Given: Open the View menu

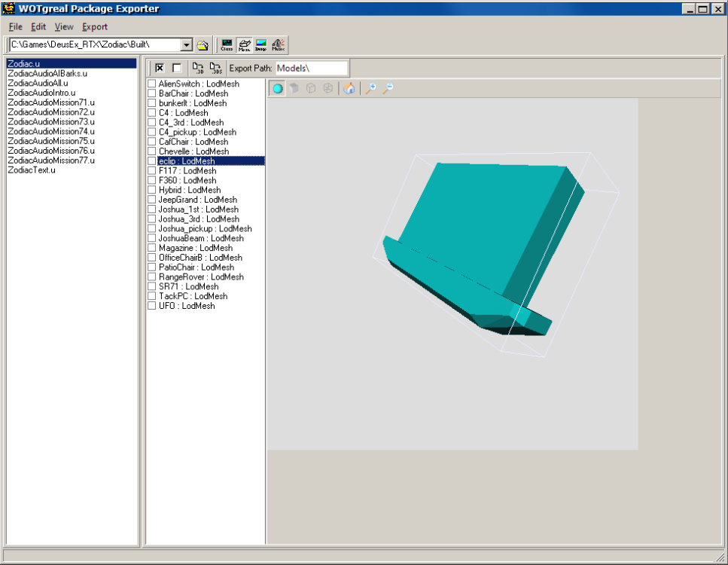Looking at the screenshot, I should pos(64,26).
